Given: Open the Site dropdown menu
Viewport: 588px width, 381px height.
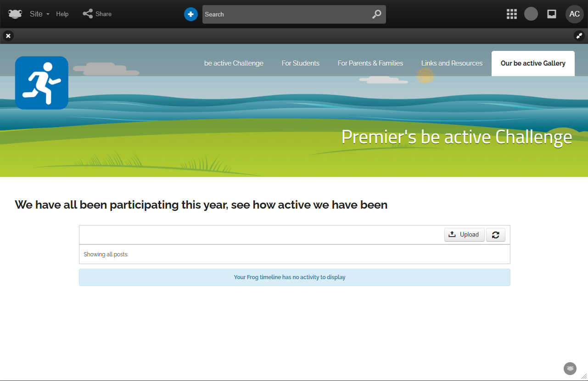Looking at the screenshot, I should [39, 14].
